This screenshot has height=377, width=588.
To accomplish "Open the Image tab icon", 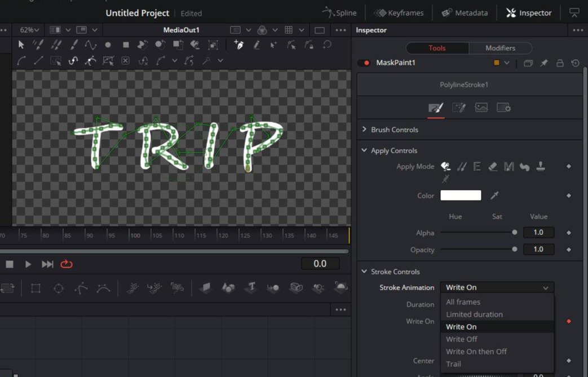I will pyautogui.click(x=481, y=108).
